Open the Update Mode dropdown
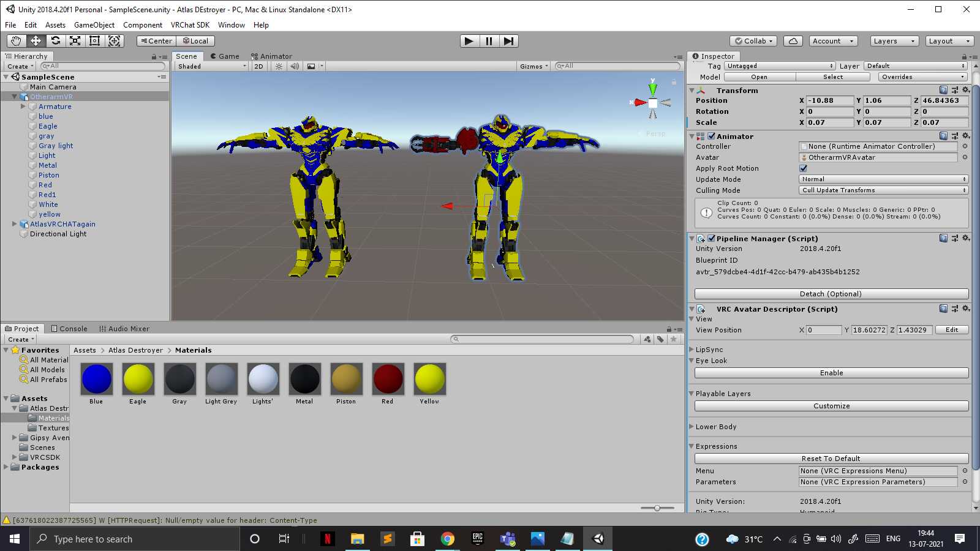 883,179
